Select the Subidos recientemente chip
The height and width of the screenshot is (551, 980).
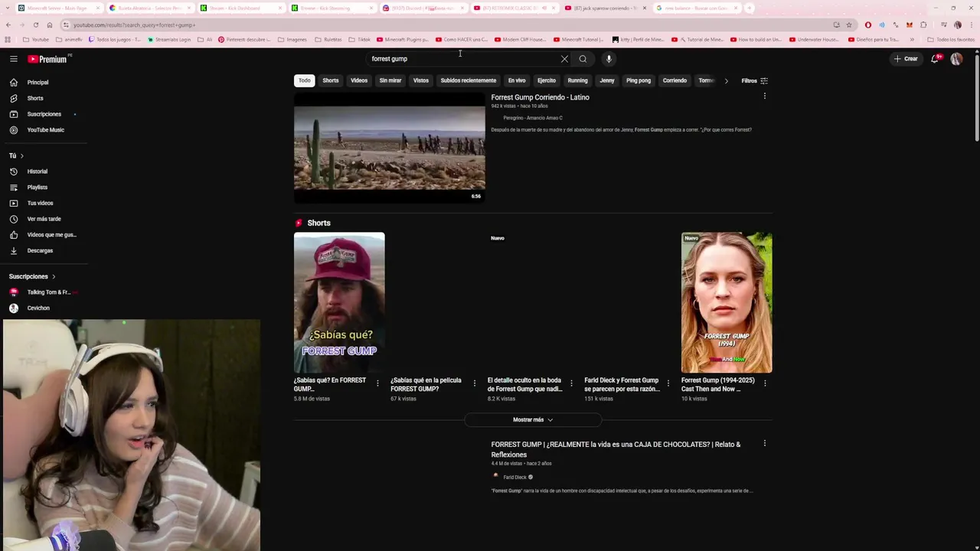click(469, 80)
